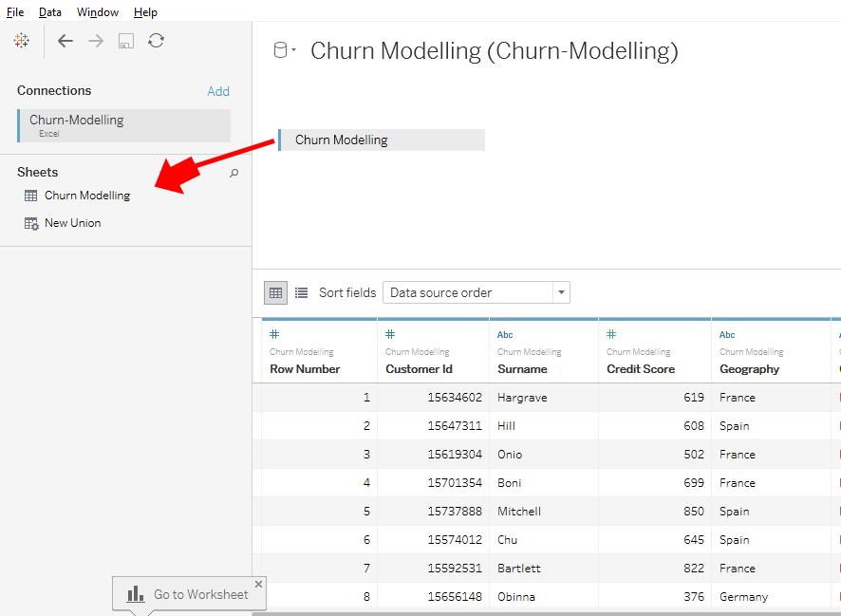Click the Churn Modelling table on canvas

coord(381,140)
